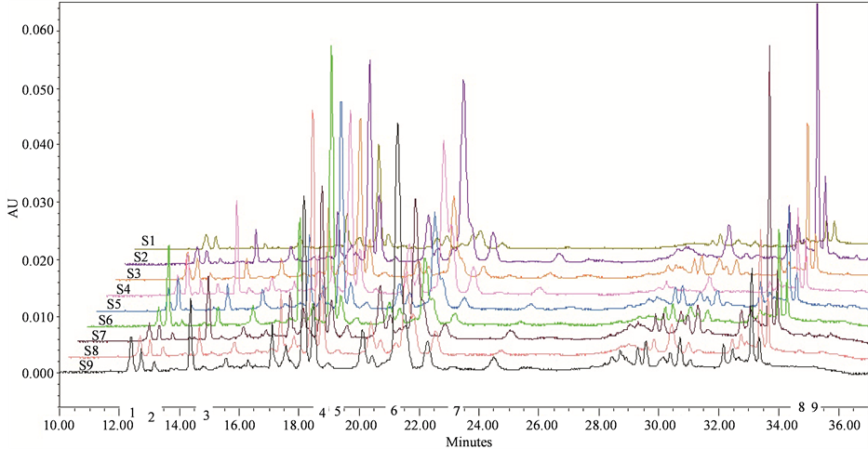Click the 32.00 x-axis tick label
The image size is (868, 449).
[x=718, y=426]
